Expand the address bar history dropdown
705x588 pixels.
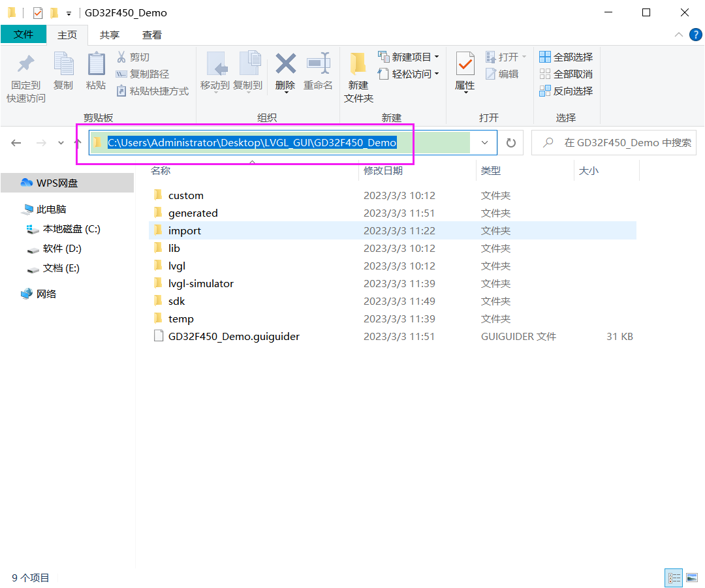pos(484,143)
